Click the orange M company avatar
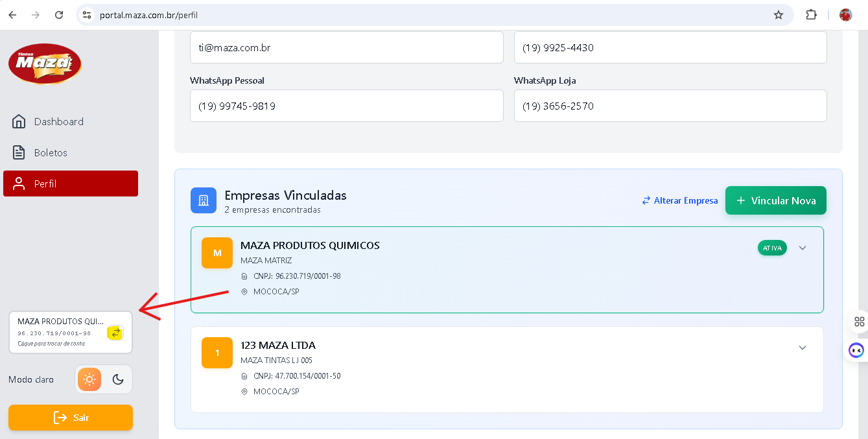868x439 pixels. (x=217, y=253)
